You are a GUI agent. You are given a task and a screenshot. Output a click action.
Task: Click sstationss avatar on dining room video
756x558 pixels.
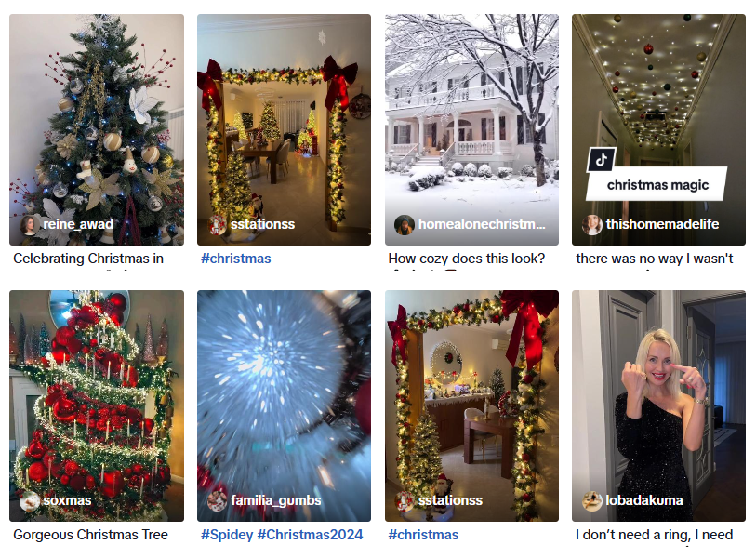tap(218, 225)
